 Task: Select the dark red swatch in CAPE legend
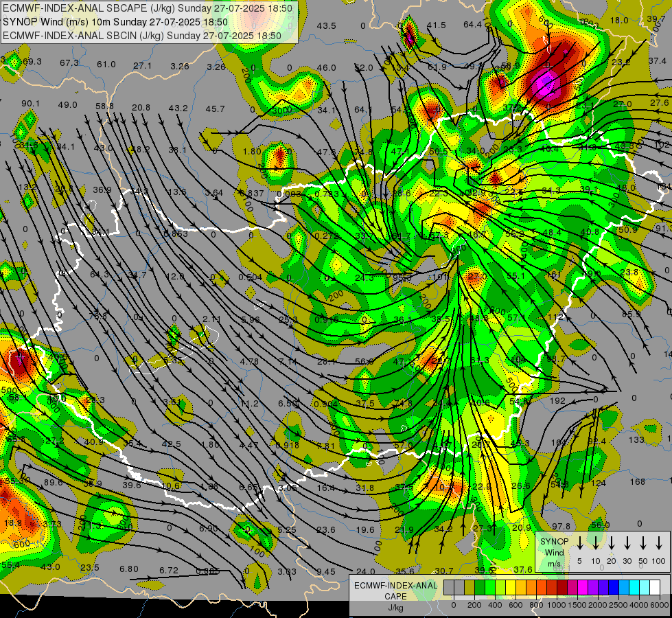click(562, 588)
